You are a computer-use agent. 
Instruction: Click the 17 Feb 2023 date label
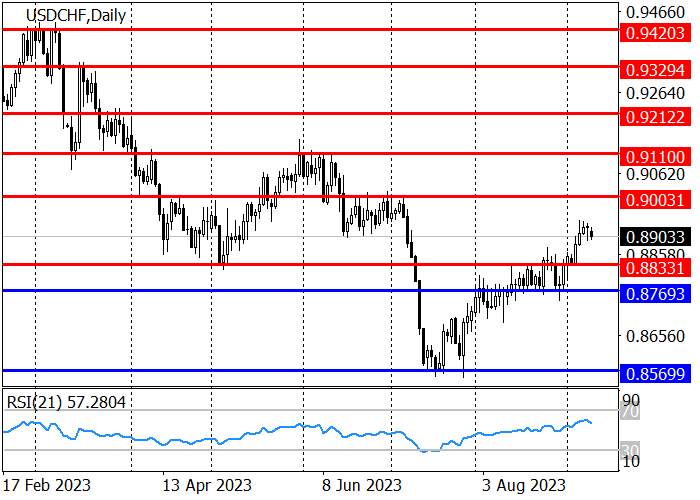point(47,485)
